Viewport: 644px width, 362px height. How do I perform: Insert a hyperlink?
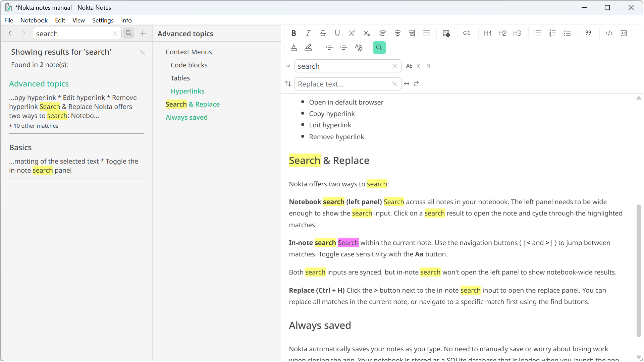tap(467, 33)
